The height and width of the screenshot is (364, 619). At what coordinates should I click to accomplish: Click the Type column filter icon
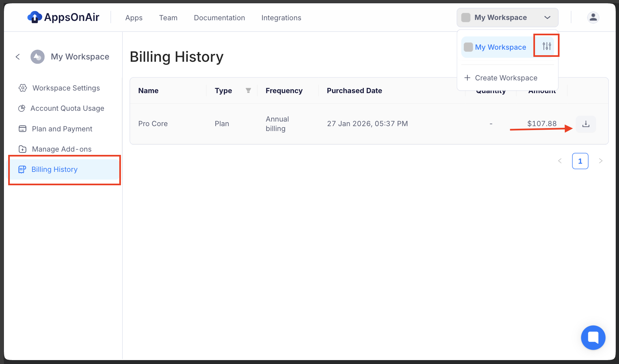click(x=248, y=91)
